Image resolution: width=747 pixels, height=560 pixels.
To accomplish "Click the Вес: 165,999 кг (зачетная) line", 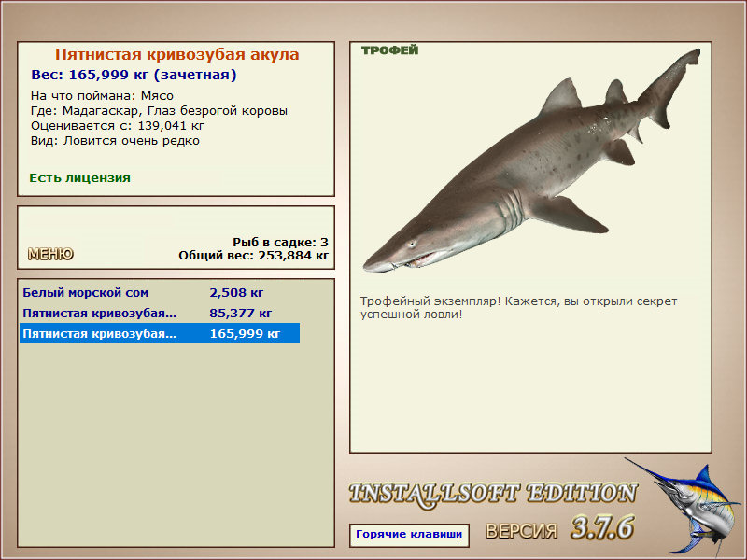I will pyautogui.click(x=134, y=75).
